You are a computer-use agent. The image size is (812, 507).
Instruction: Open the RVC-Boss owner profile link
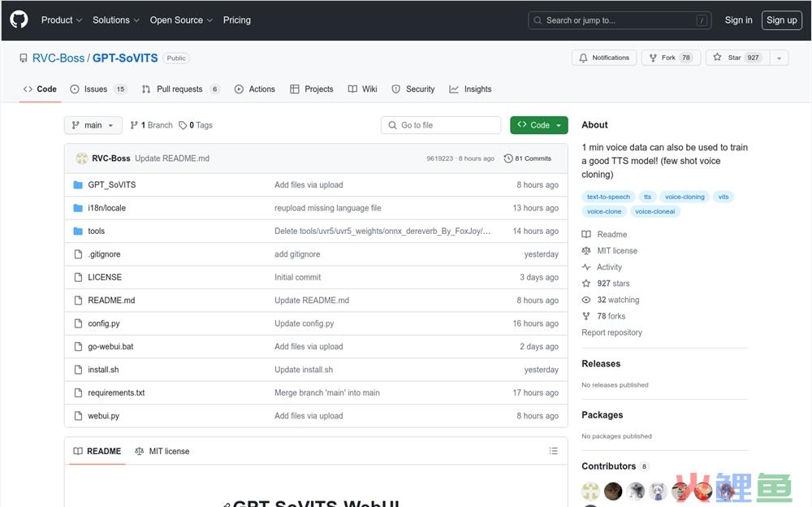coord(58,58)
